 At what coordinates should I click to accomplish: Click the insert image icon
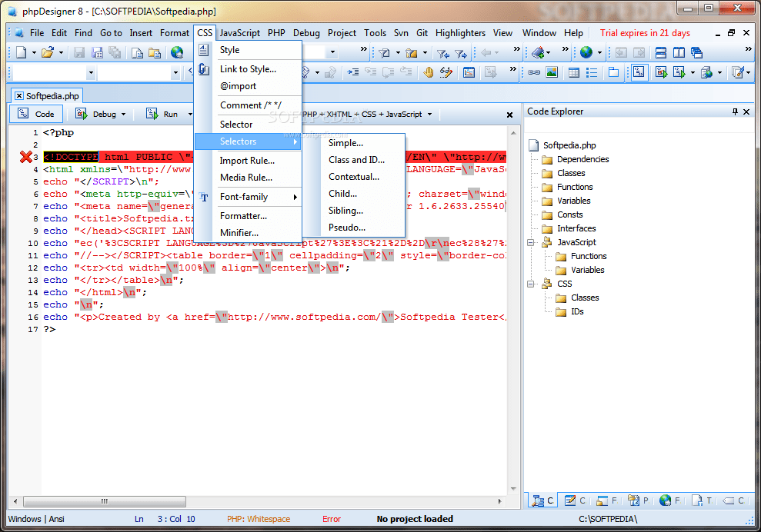pos(552,72)
